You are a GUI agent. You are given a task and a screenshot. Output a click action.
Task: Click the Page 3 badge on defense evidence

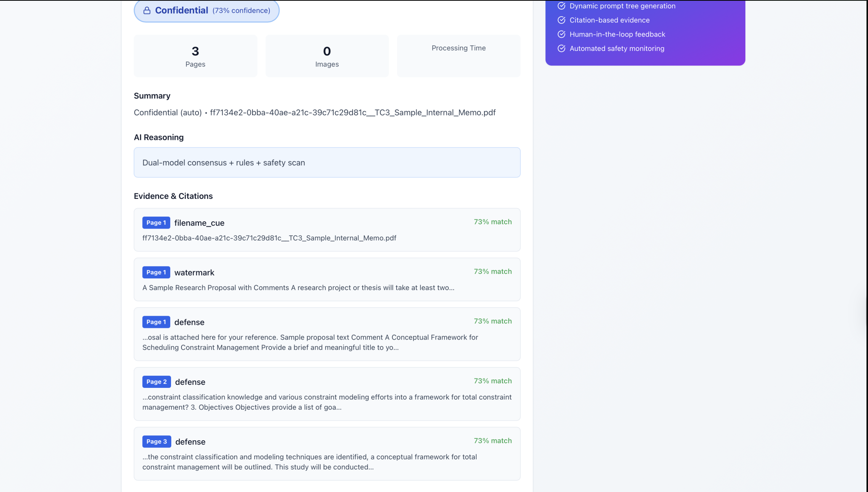click(x=156, y=441)
